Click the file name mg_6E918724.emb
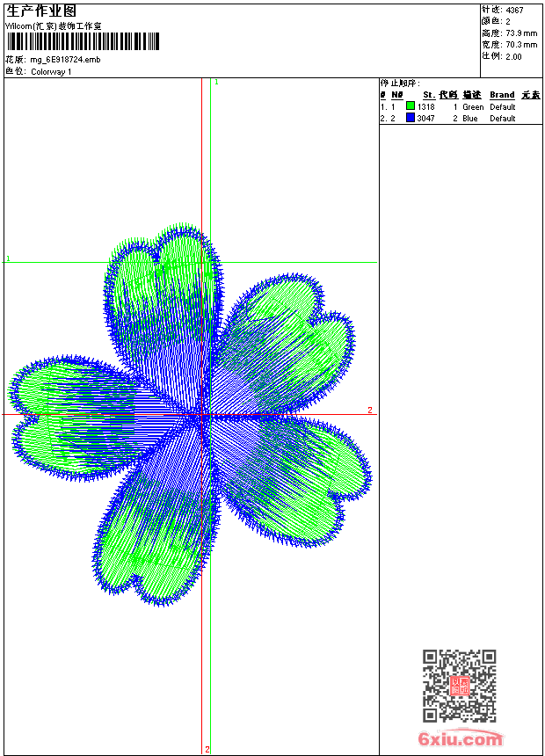 [x=65, y=60]
